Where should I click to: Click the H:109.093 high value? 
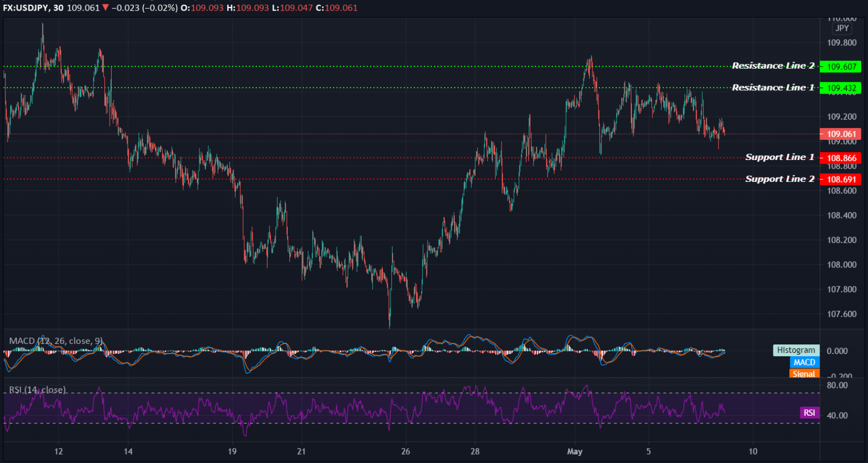coord(248,8)
